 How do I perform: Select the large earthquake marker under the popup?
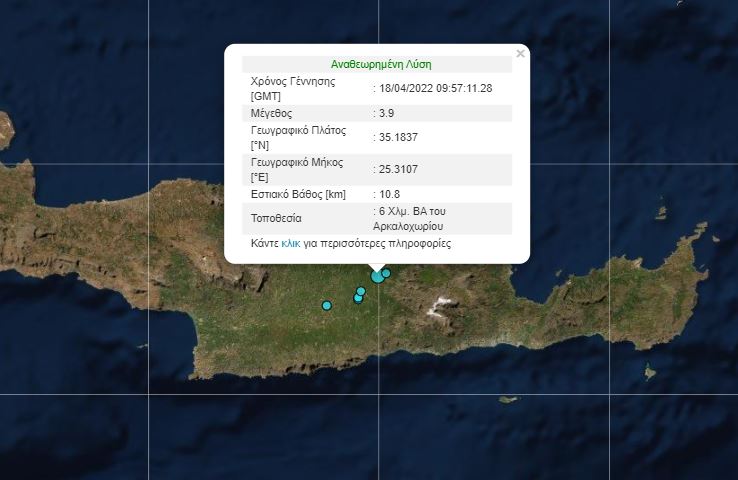pyautogui.click(x=377, y=276)
